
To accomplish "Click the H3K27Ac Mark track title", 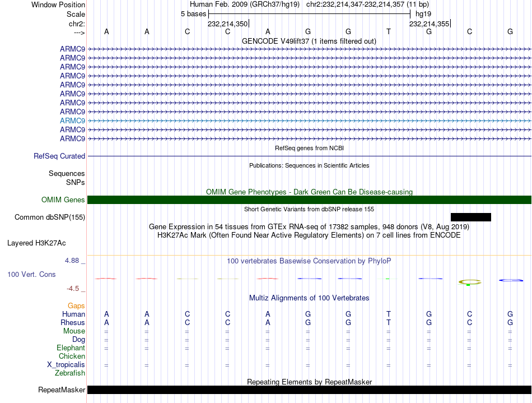I will pos(309,235).
